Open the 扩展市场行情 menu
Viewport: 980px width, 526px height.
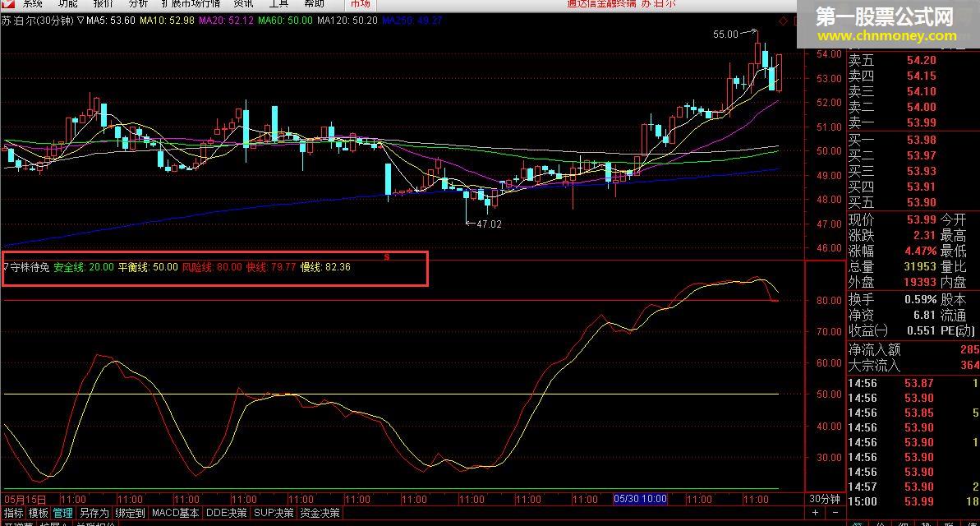(191, 4)
